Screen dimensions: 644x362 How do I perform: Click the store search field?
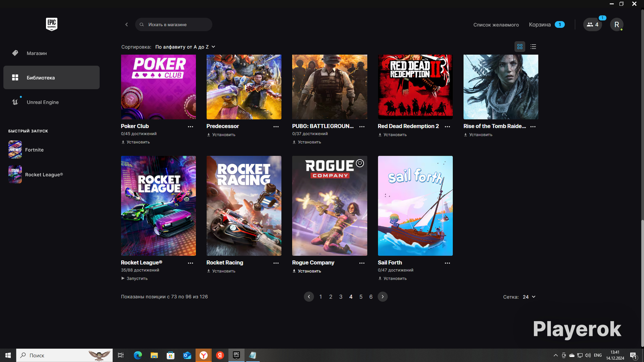tap(173, 25)
